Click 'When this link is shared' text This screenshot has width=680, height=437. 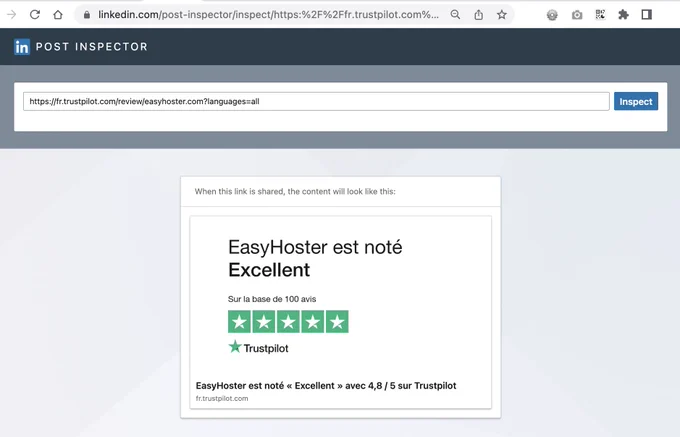pyautogui.click(x=295, y=192)
